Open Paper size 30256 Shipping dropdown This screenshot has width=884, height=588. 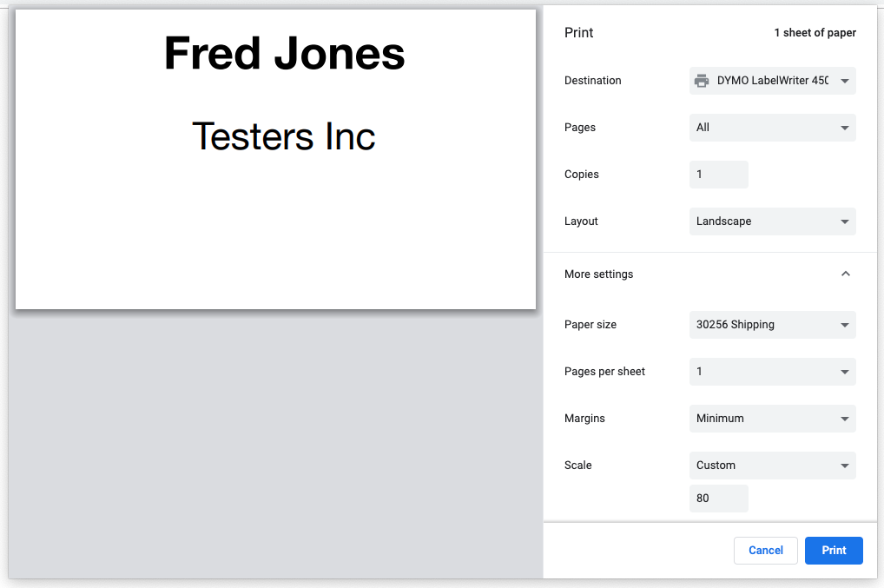click(772, 325)
